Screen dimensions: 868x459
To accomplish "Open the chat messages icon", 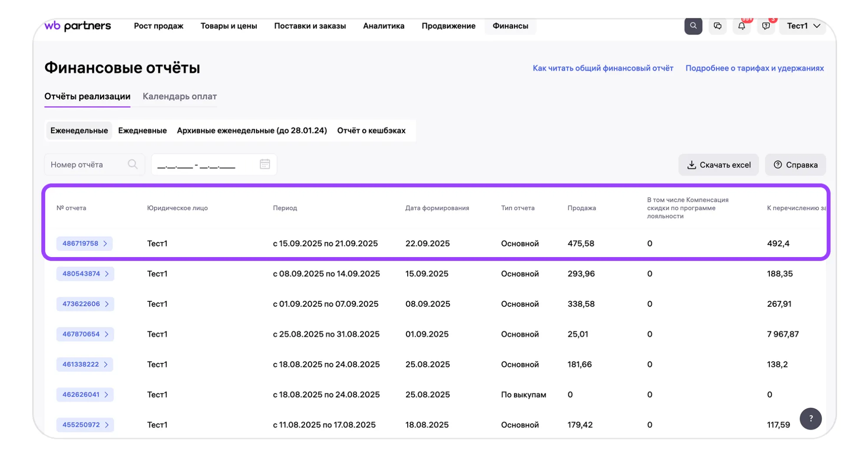I will point(717,26).
